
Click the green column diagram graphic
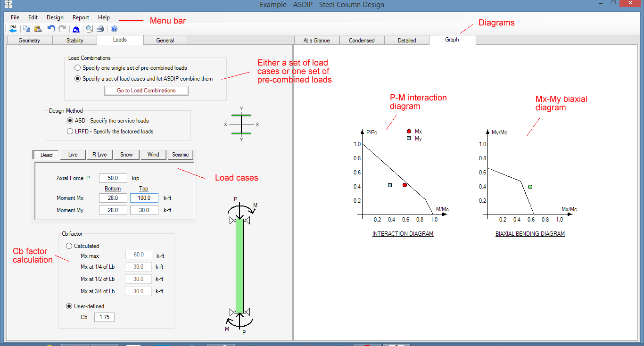click(239, 266)
